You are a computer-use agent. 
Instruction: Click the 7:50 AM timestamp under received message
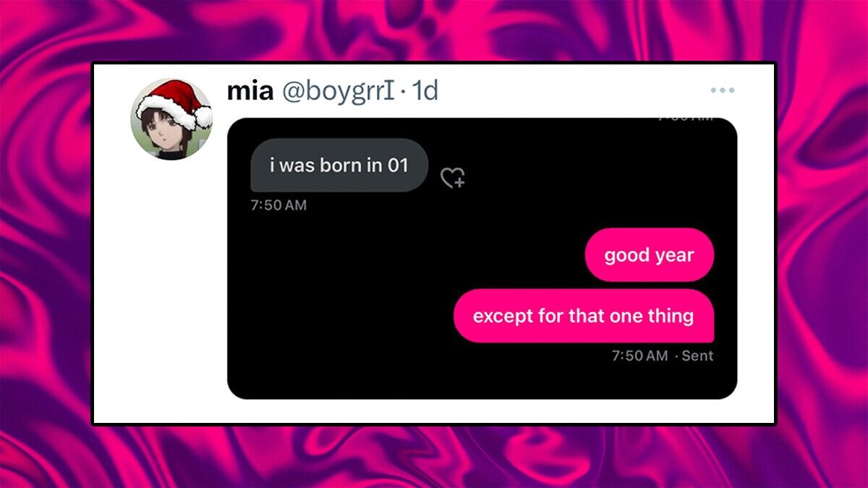point(278,205)
